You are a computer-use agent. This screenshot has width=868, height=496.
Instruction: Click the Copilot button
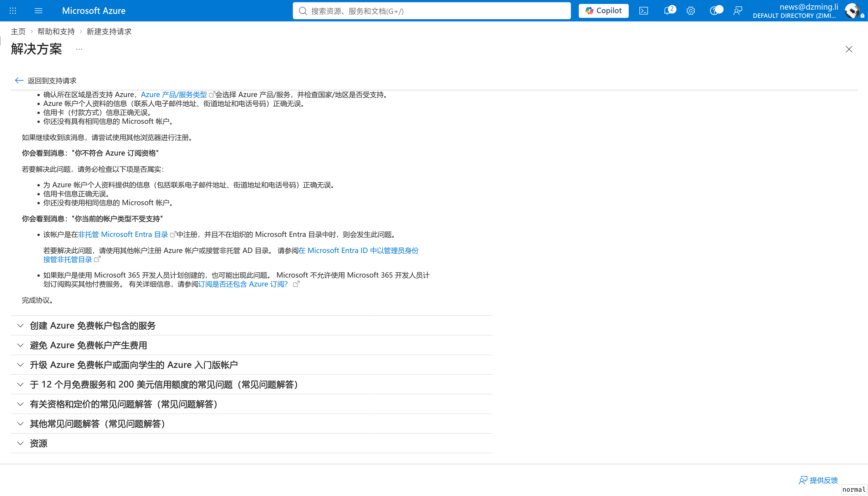coord(603,11)
